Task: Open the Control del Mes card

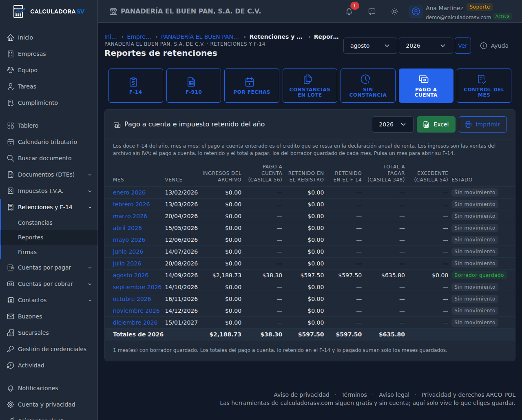Action: tap(484, 86)
